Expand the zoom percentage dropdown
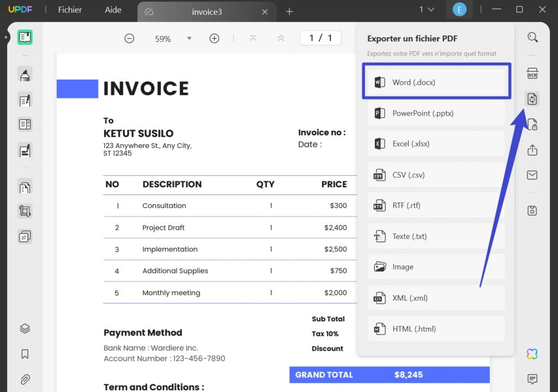Viewport: 558px width, 392px height. (x=189, y=39)
